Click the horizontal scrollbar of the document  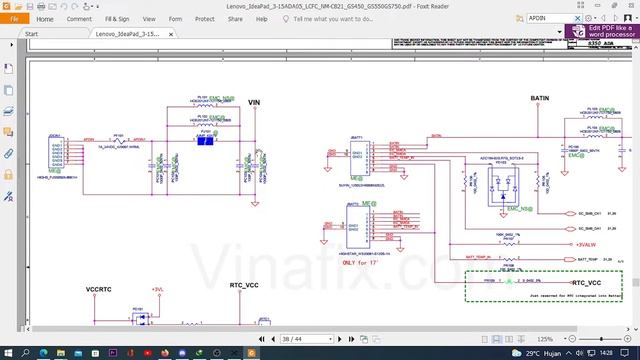click(x=304, y=329)
